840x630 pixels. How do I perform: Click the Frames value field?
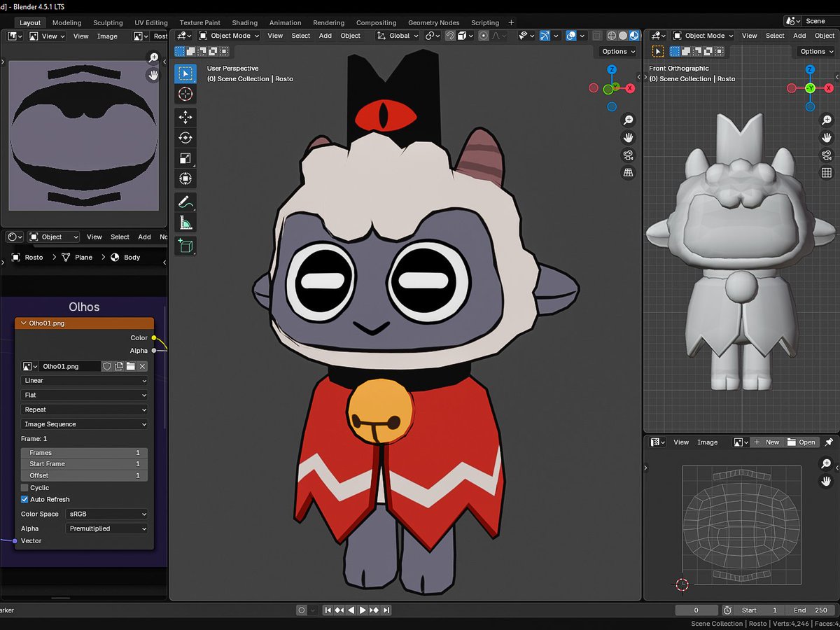pyautogui.click(x=85, y=453)
